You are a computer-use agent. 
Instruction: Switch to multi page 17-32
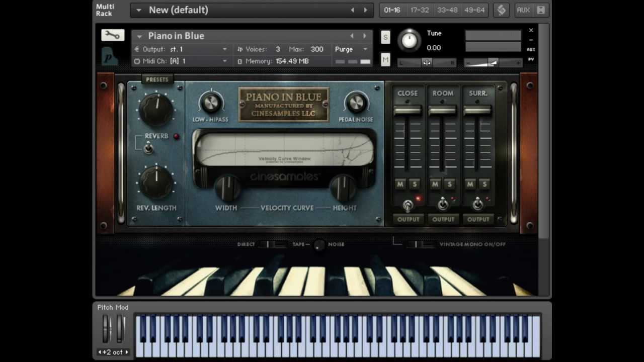coord(420,10)
